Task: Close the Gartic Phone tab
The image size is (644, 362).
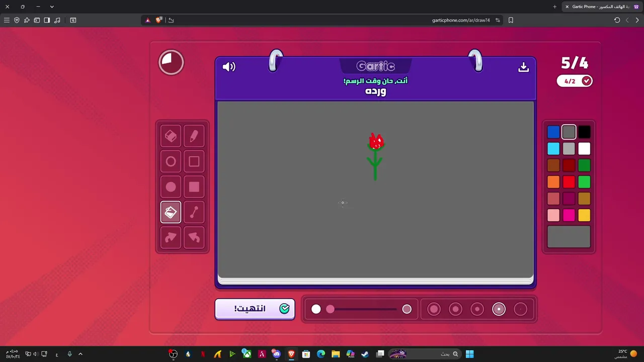Action: point(567,7)
